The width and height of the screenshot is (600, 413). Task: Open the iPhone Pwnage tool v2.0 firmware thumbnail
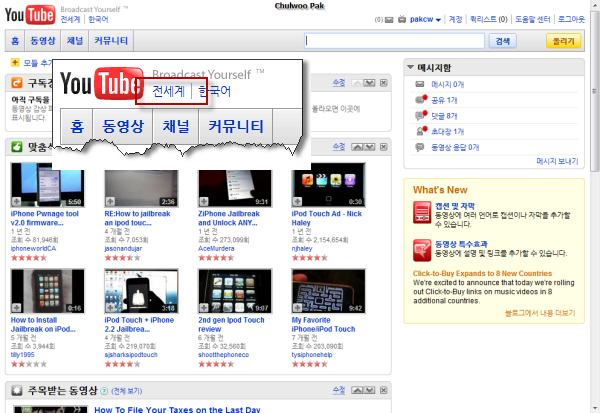(x=47, y=184)
